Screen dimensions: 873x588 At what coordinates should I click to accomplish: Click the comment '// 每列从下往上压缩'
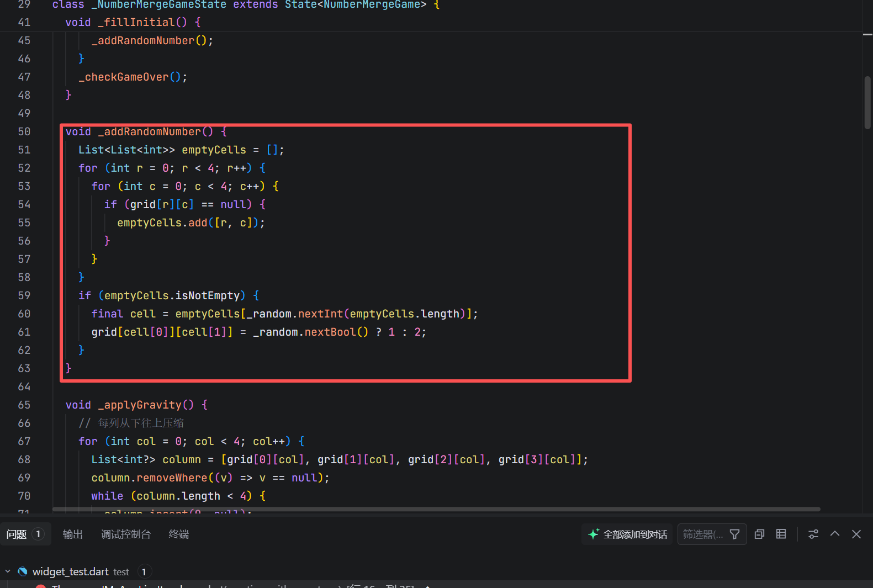coord(131,423)
